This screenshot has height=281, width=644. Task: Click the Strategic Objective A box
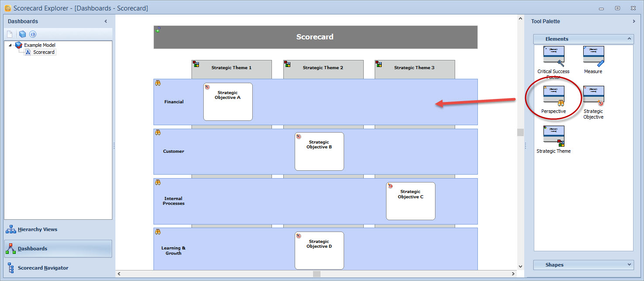pos(228,102)
